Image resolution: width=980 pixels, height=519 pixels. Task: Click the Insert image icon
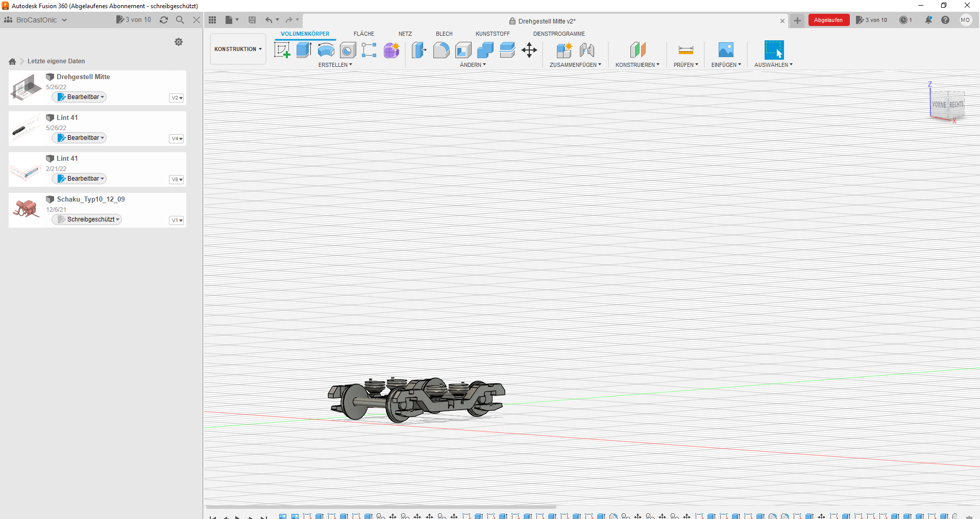point(726,50)
